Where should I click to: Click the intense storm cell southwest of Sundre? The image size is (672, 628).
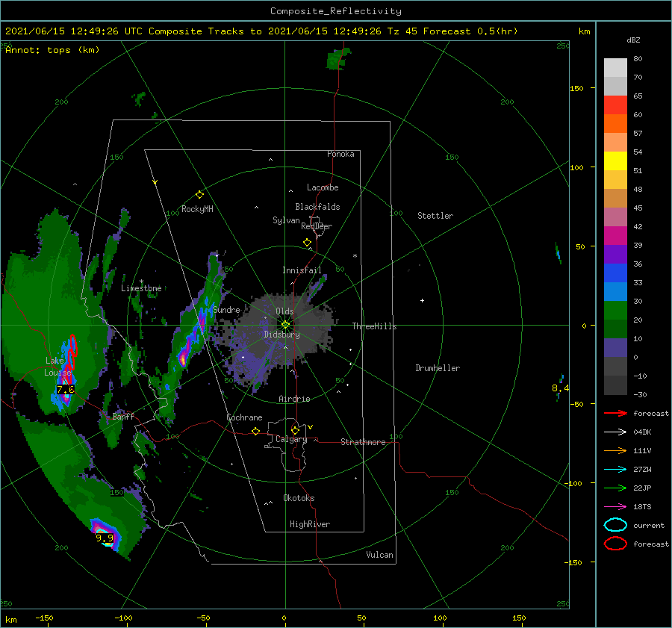(184, 357)
